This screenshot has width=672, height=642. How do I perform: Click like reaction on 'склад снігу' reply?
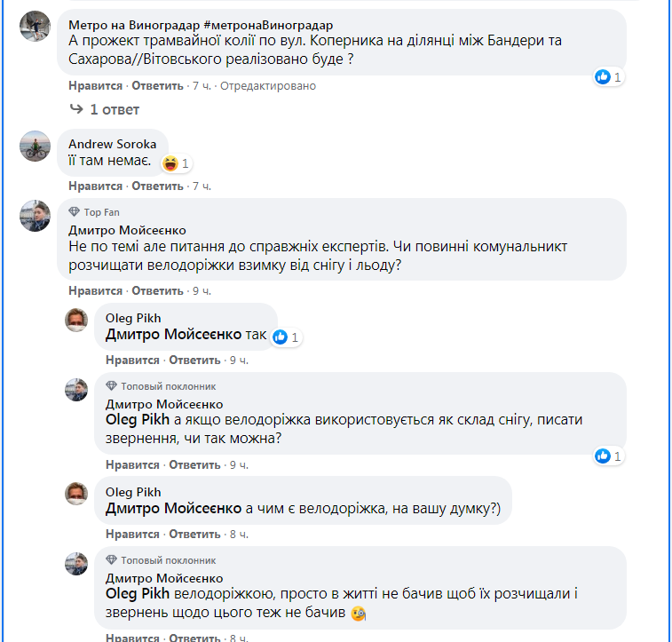coord(603,456)
